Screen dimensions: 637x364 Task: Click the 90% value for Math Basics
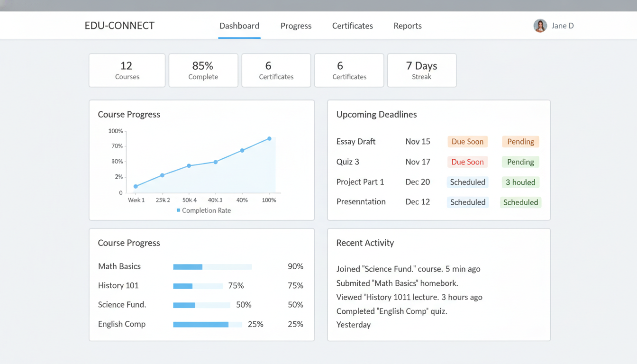coord(295,266)
